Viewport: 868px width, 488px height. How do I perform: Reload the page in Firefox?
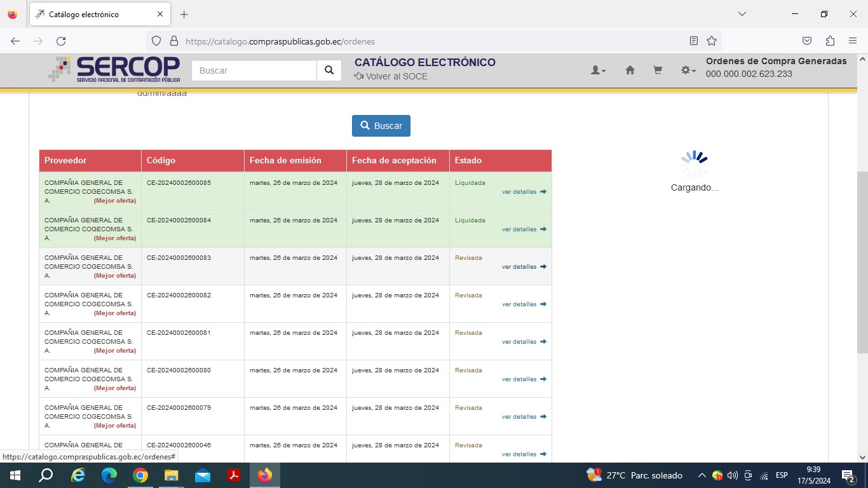[61, 41]
